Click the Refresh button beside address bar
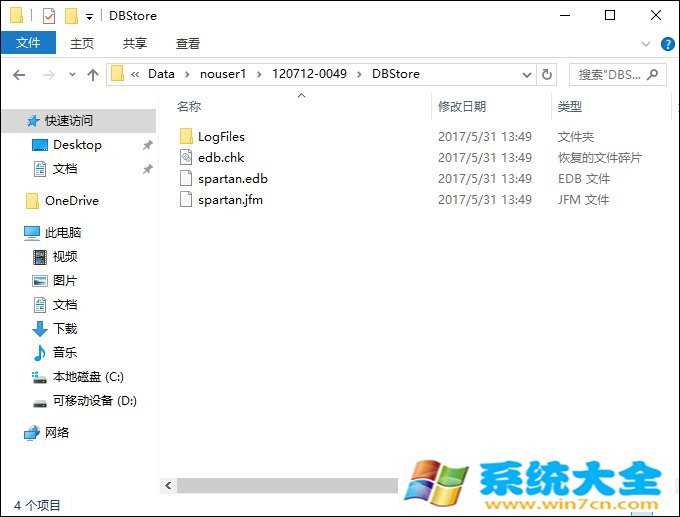680x517 pixels. [547, 74]
